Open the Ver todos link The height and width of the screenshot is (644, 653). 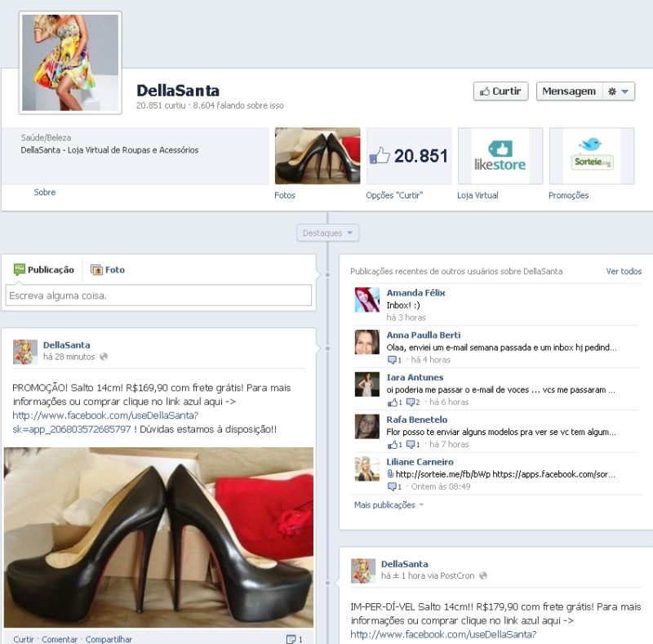pos(624,271)
